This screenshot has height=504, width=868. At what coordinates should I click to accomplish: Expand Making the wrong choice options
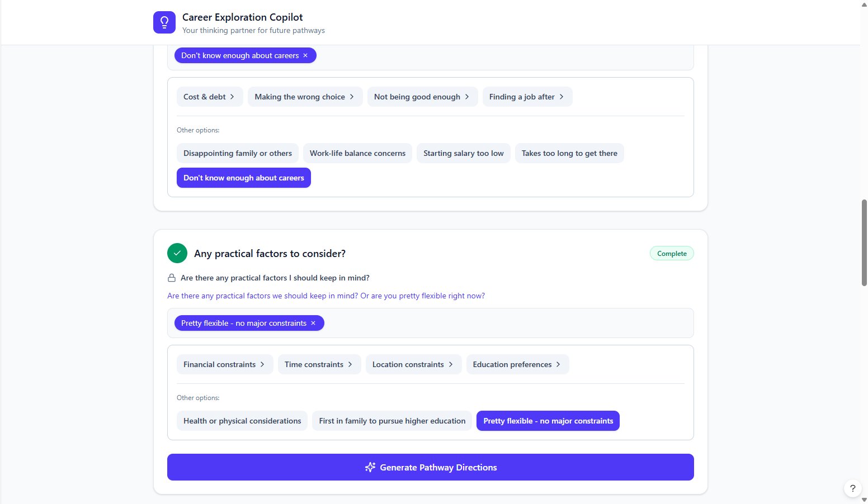click(x=305, y=97)
